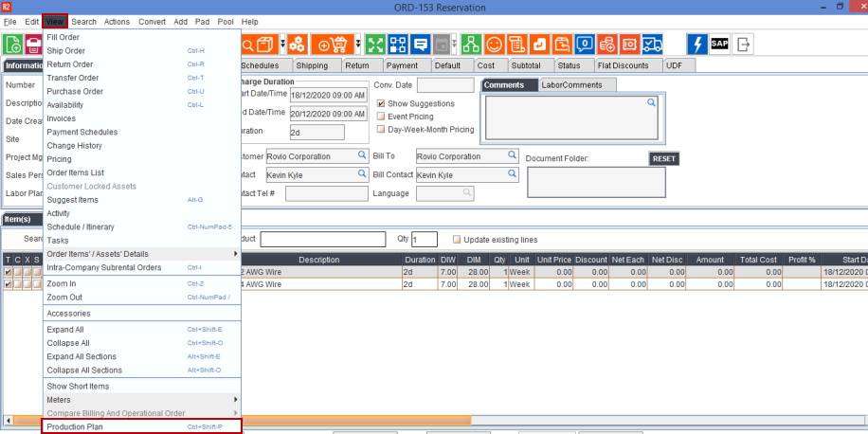Click the green expand arrows icon
Screen dimensions: 868x434
coord(375,45)
